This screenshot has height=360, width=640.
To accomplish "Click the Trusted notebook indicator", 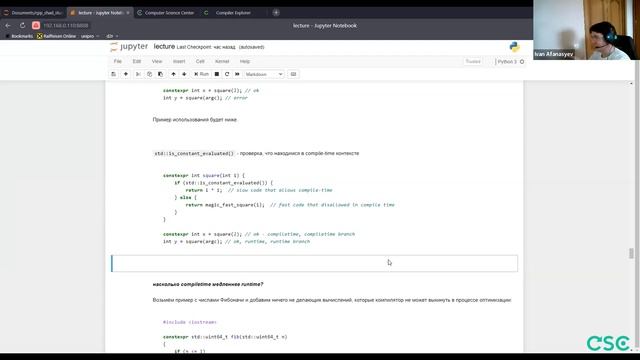I will click(473, 62).
